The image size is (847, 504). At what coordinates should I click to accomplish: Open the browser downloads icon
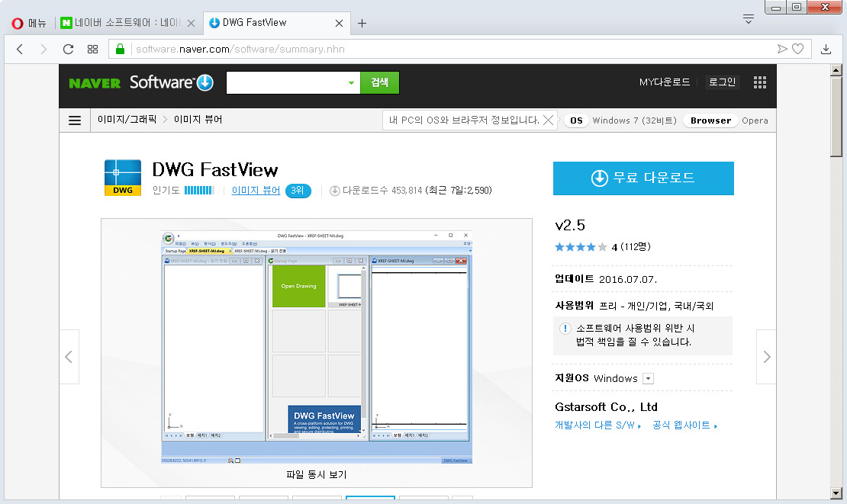click(826, 49)
